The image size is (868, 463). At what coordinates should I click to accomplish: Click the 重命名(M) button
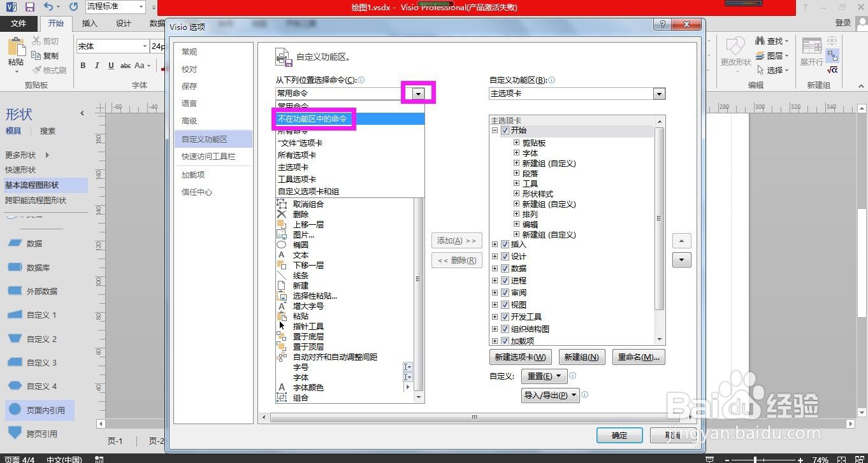(x=639, y=357)
